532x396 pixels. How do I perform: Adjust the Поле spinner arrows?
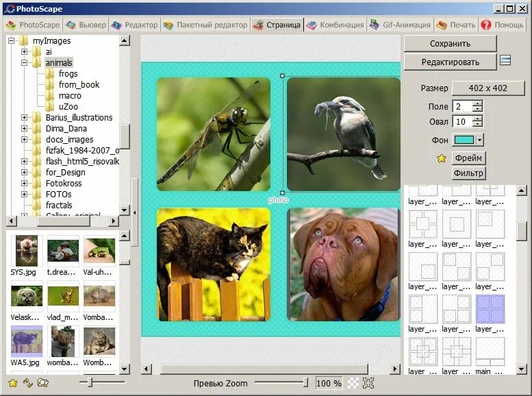pyautogui.click(x=477, y=107)
